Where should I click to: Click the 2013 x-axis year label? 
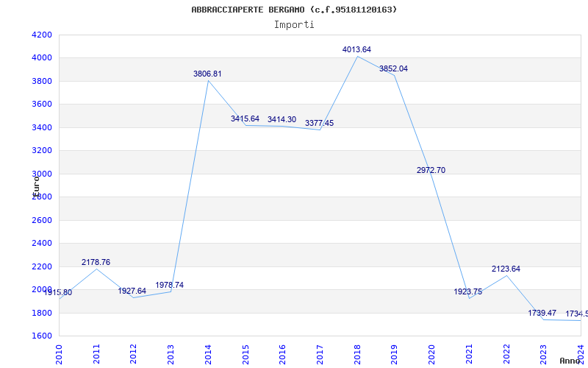(171, 354)
